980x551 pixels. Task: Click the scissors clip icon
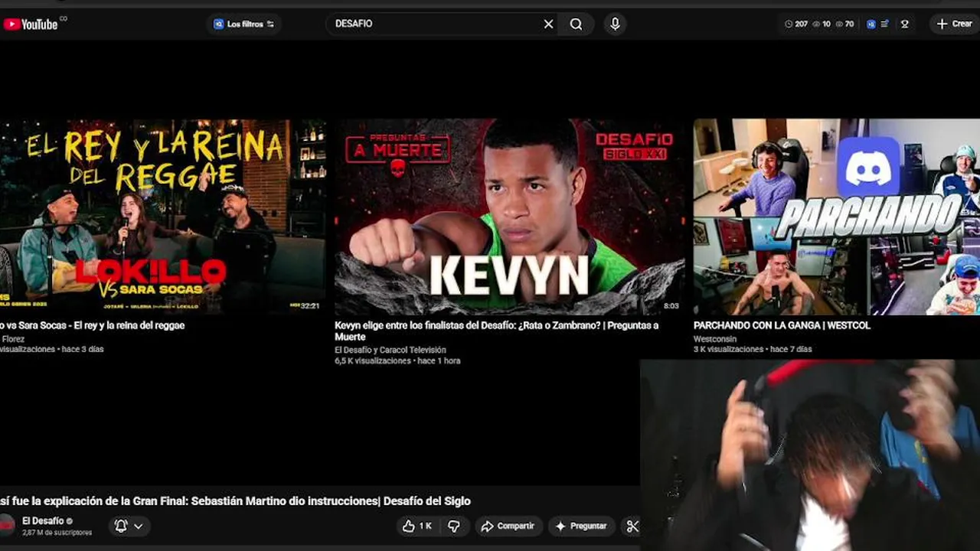632,526
